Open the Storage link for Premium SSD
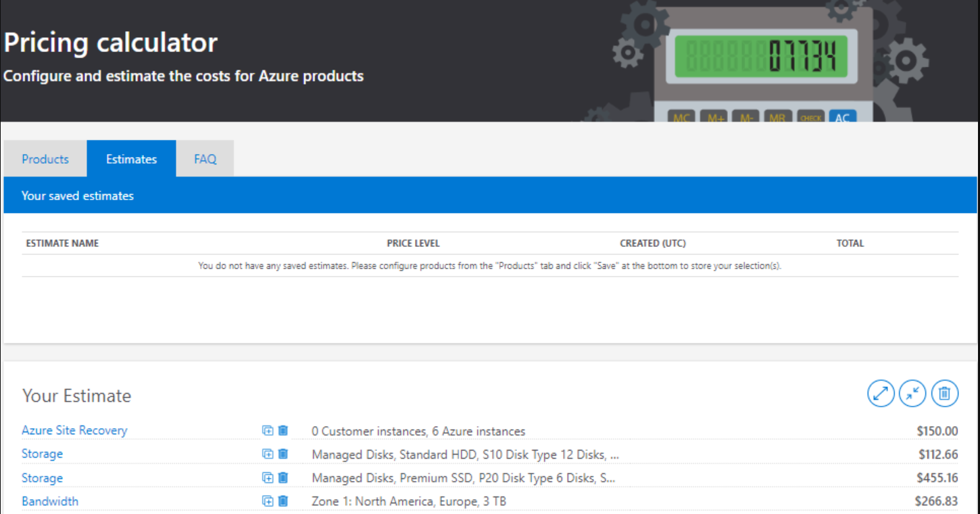The width and height of the screenshot is (980, 514). pos(42,477)
